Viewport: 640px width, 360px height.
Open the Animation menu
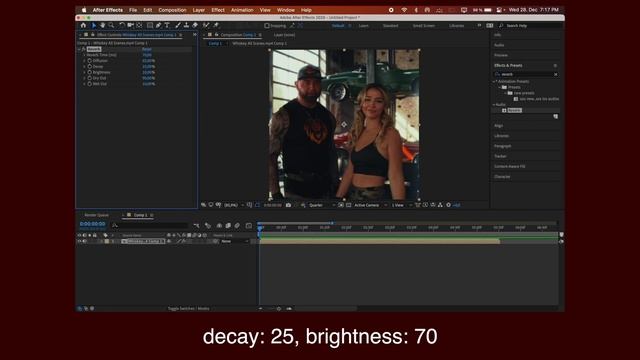point(242,10)
